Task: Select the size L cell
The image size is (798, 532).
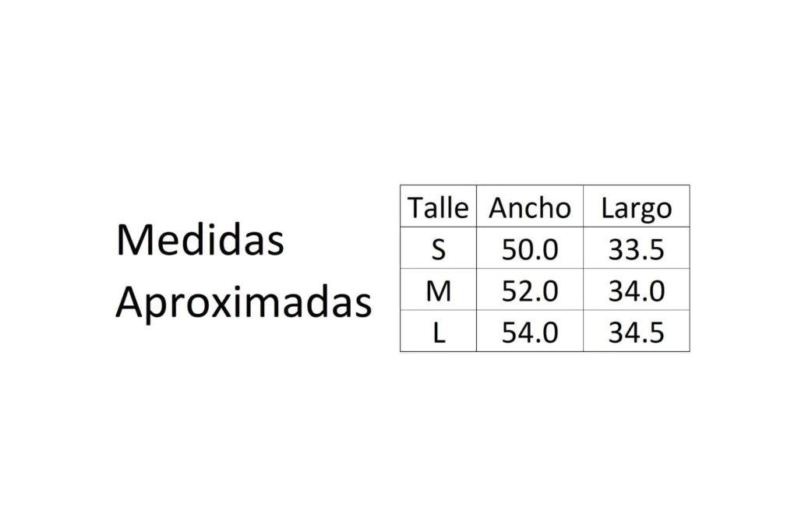Action: click(439, 333)
